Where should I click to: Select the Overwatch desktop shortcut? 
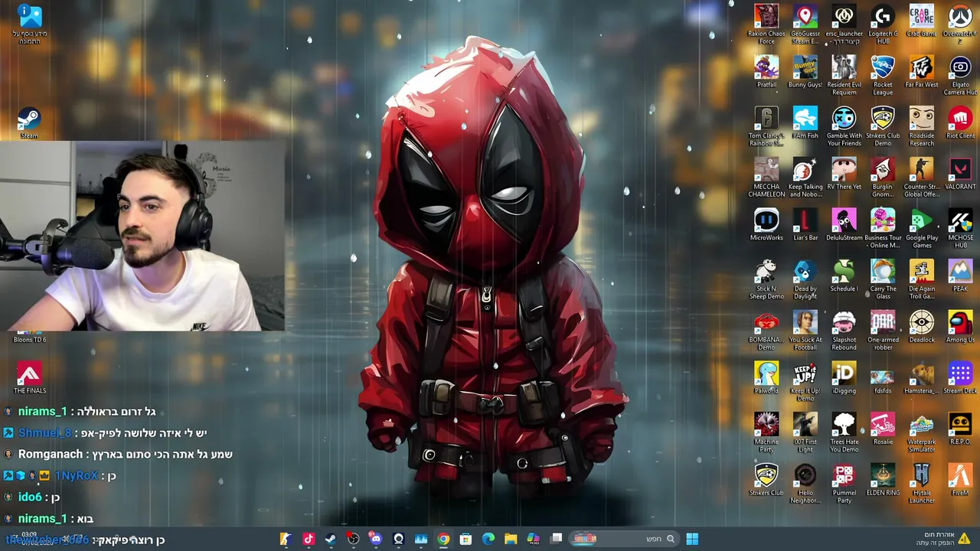(x=960, y=24)
